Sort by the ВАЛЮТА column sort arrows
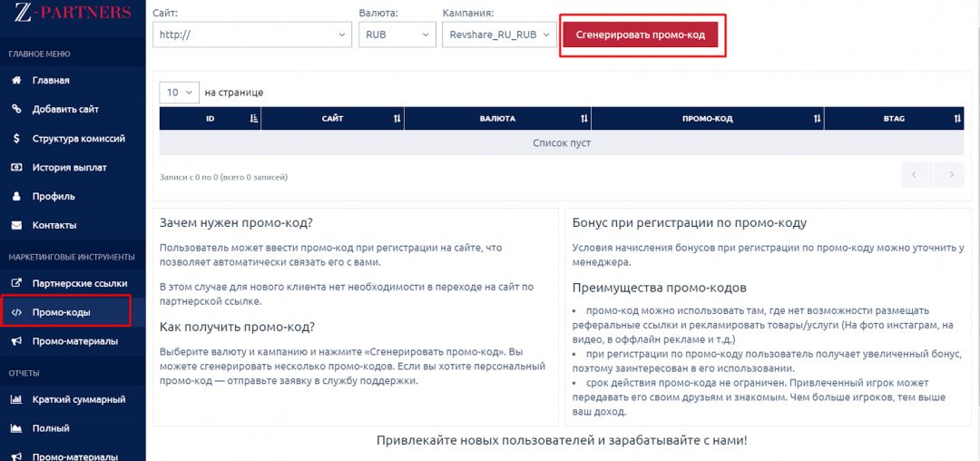This screenshot has width=980, height=461. coord(583,119)
